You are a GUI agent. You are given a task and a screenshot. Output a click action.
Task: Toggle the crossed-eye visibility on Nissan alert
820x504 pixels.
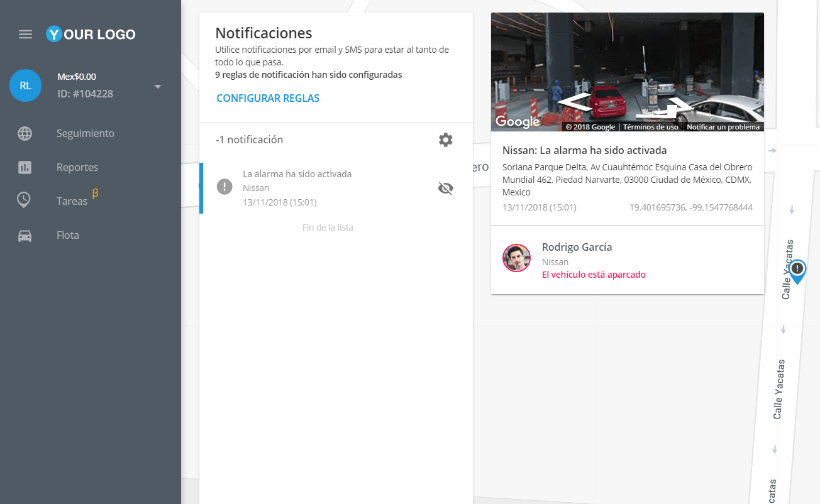pos(445,188)
